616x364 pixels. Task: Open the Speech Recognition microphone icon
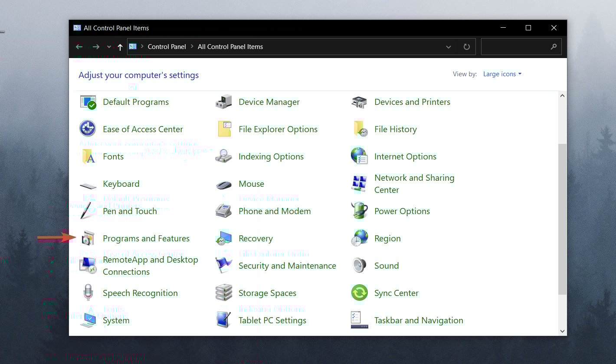coord(88,293)
